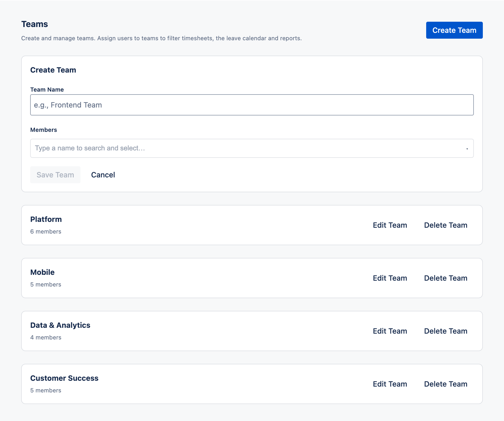Viewport: 504px width, 421px height.
Task: Delete the Customer Success team
Action: (x=446, y=384)
